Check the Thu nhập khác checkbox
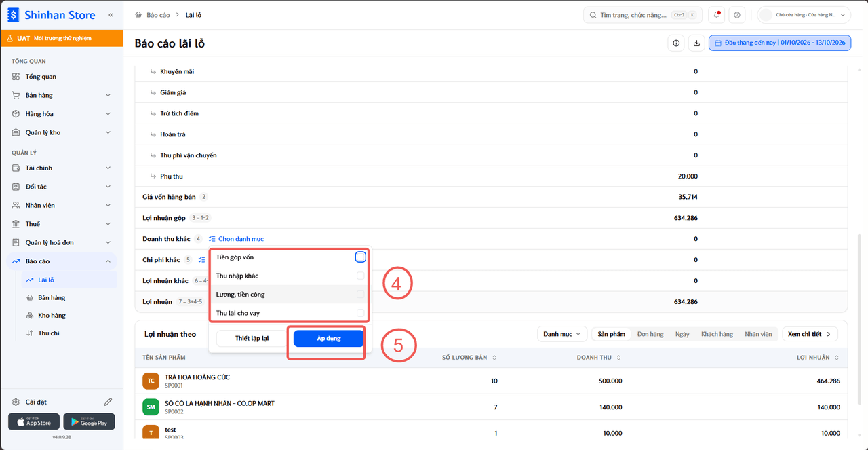 [x=360, y=276]
